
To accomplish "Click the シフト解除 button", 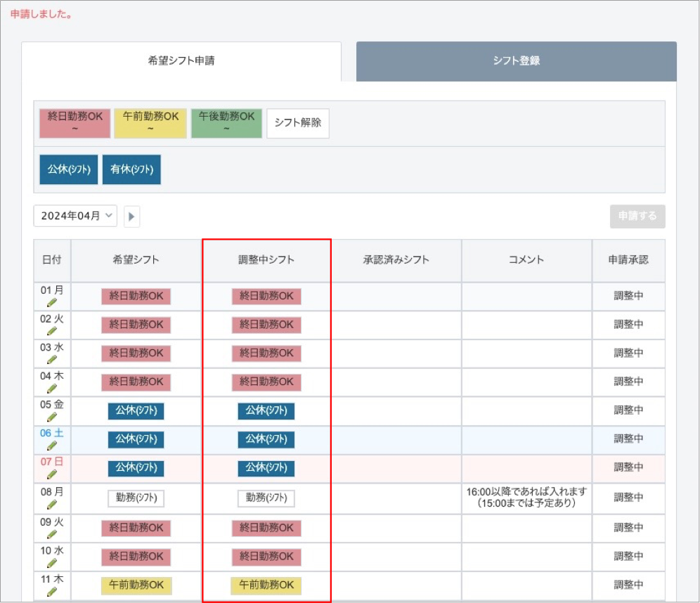I will point(298,123).
